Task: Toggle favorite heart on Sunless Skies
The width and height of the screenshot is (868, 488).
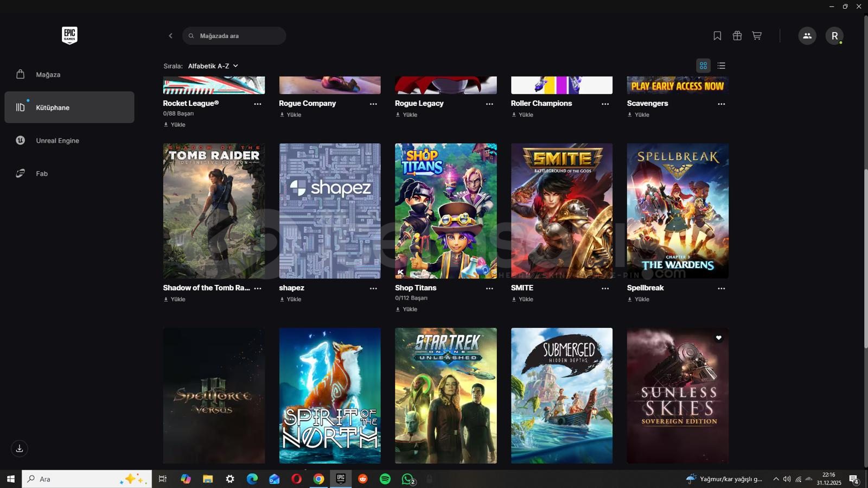Action: tap(718, 338)
